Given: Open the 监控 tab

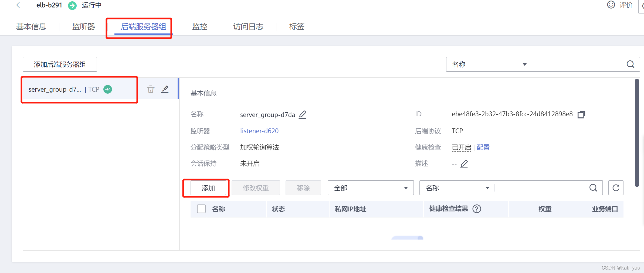Looking at the screenshot, I should (x=200, y=26).
